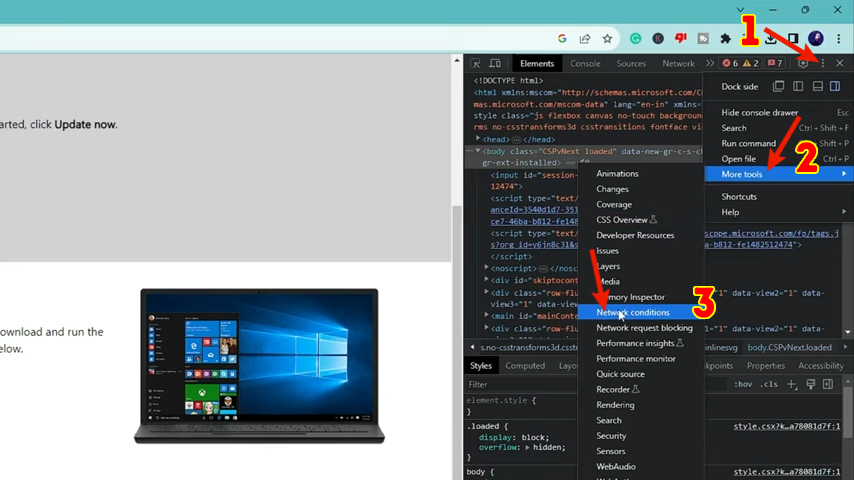
Task: Switch to the Elements tab
Action: tap(536, 63)
